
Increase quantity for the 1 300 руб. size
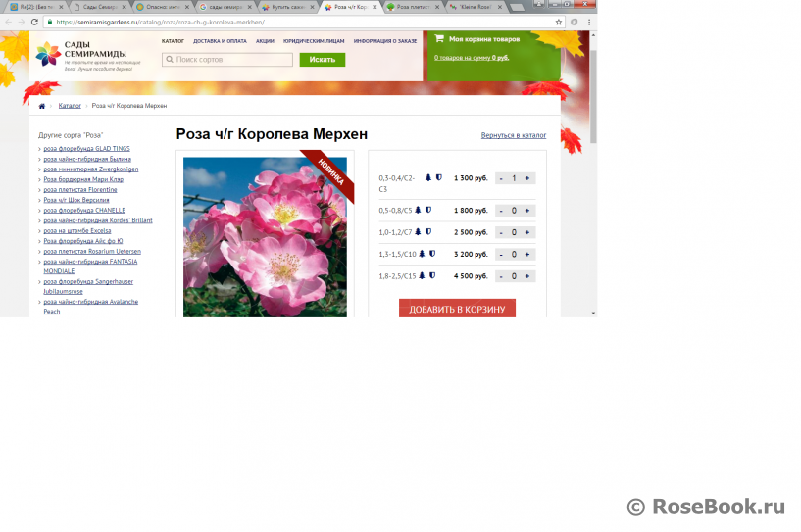[x=527, y=178]
